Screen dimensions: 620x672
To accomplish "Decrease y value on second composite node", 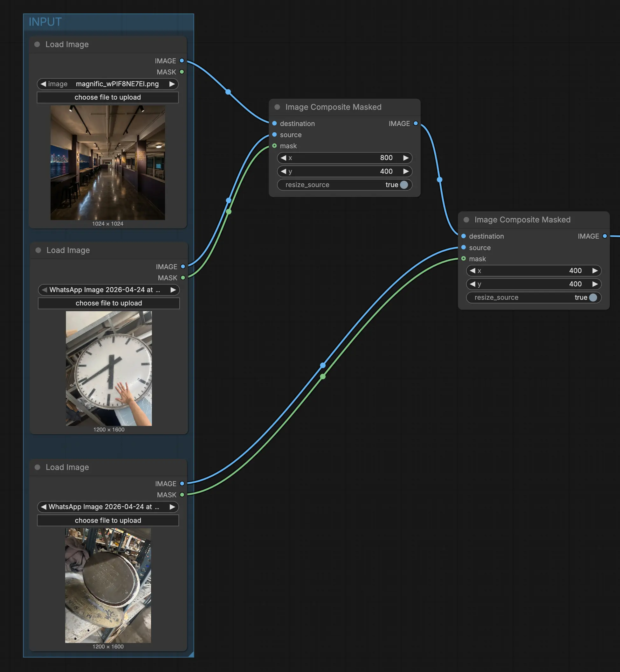I will [472, 284].
